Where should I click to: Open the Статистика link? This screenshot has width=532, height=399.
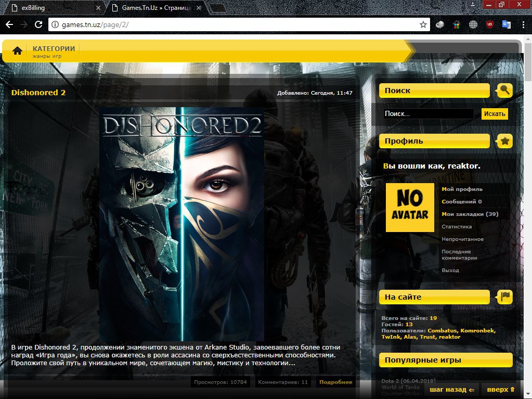pyautogui.click(x=457, y=226)
